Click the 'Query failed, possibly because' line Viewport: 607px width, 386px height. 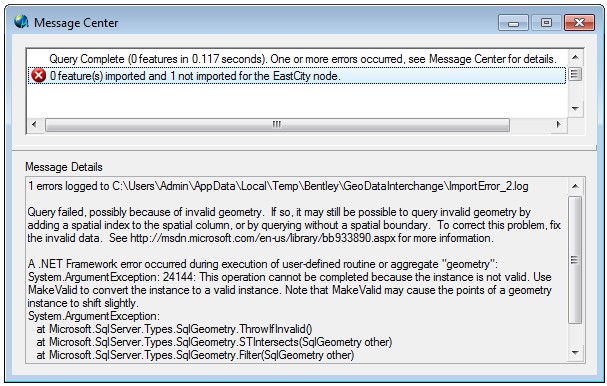coord(279,212)
